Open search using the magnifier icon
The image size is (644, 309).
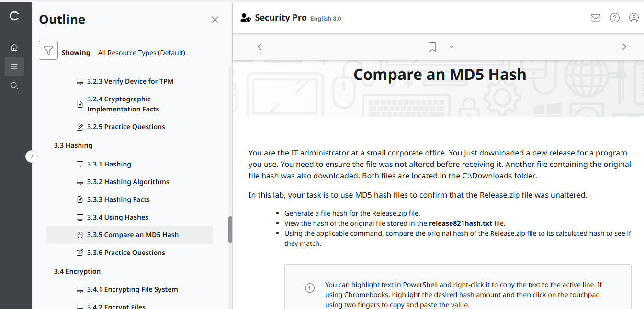(14, 85)
